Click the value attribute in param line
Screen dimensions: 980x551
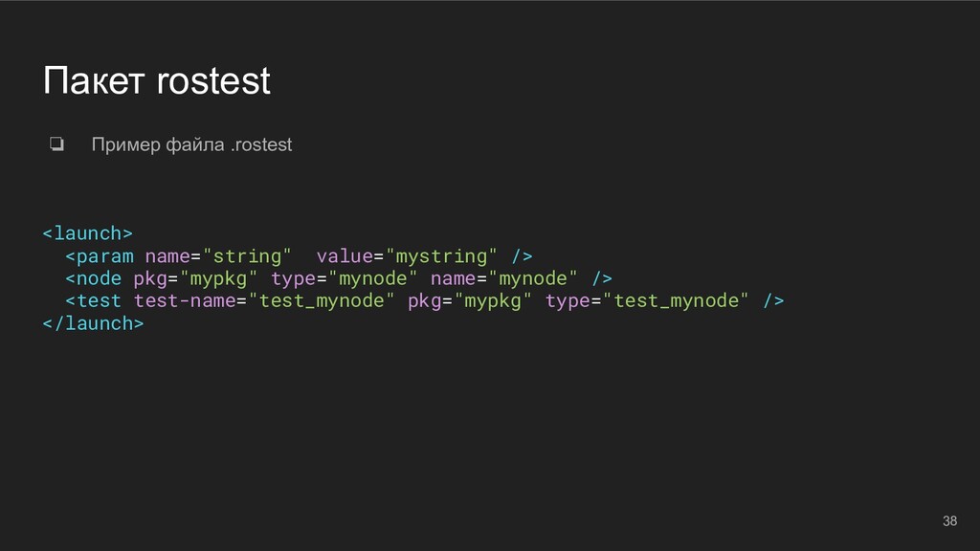tap(345, 256)
